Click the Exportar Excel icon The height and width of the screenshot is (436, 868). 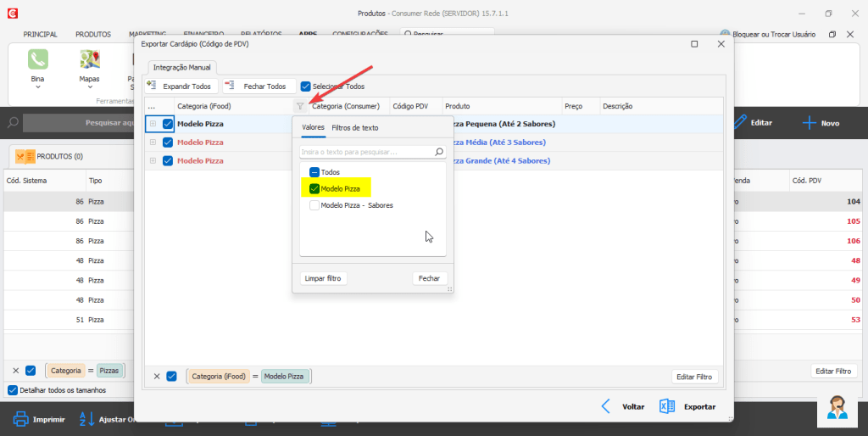click(x=667, y=406)
